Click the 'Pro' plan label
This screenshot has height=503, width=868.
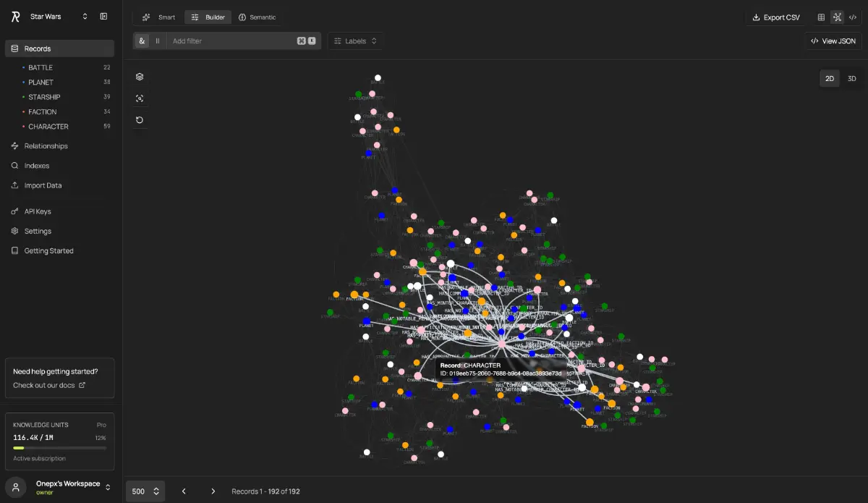click(101, 425)
